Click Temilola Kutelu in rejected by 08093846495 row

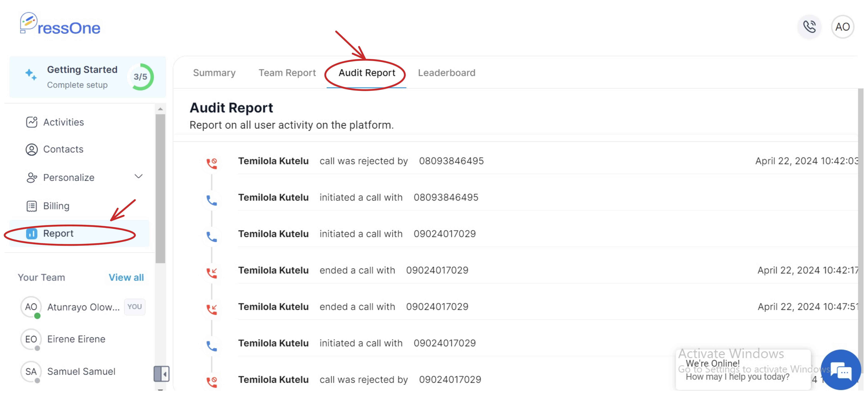pos(273,161)
